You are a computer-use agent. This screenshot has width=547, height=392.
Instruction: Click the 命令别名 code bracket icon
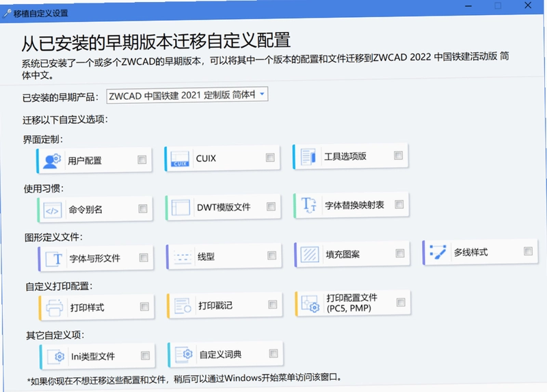tap(53, 210)
